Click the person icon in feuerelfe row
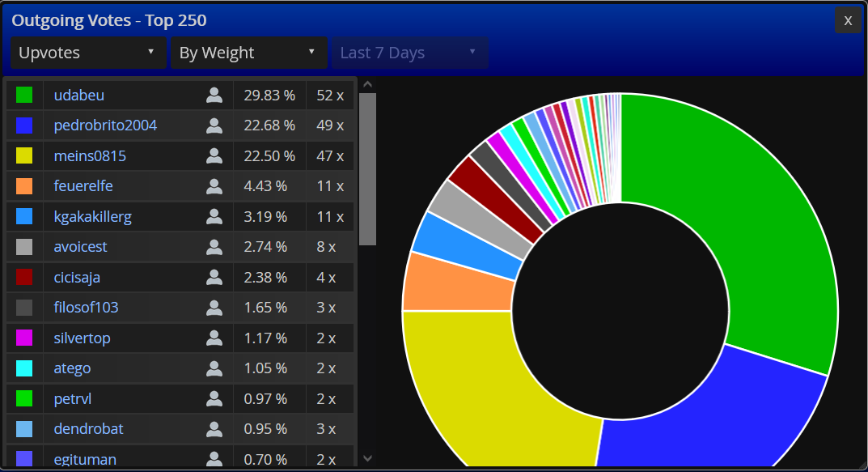Viewport: 868px width, 472px height. click(x=214, y=186)
